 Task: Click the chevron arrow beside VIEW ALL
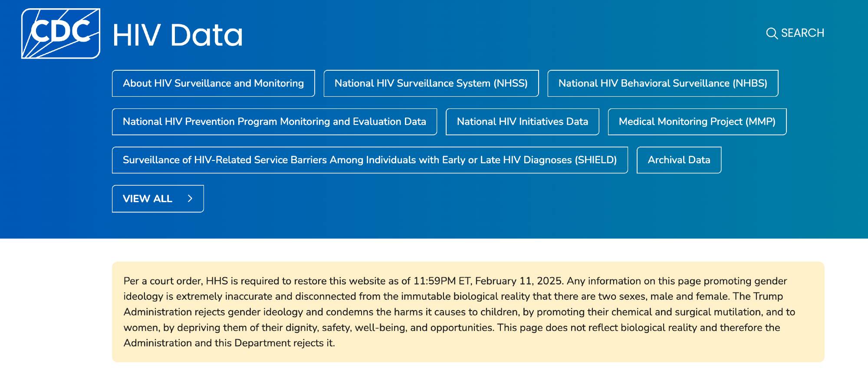pyautogui.click(x=190, y=199)
